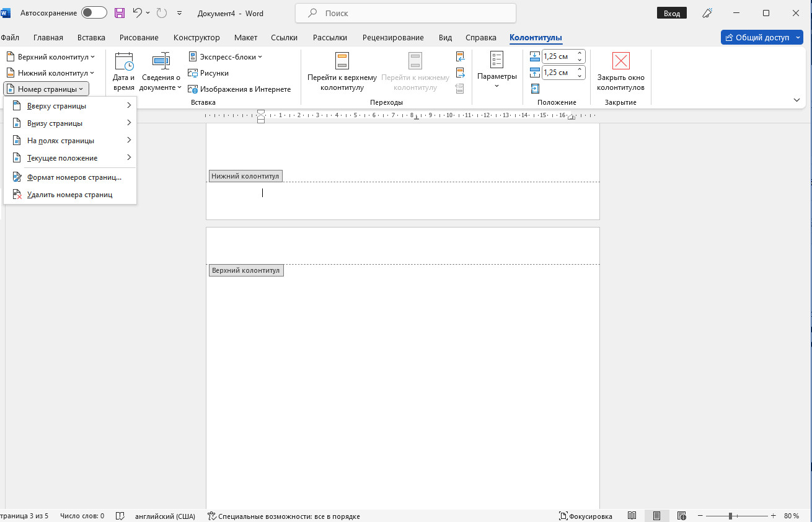Expand the Header (Верхний колонтитул) dropdown

51,57
